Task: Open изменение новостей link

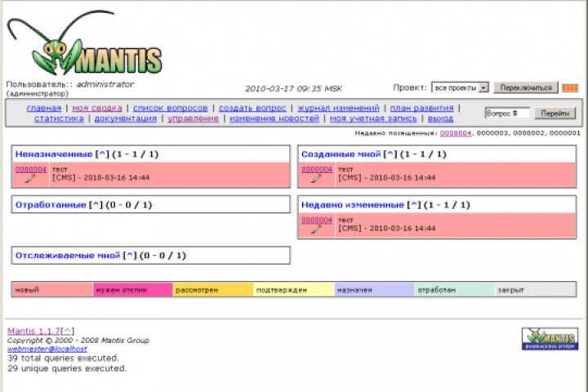Action: pos(274,118)
